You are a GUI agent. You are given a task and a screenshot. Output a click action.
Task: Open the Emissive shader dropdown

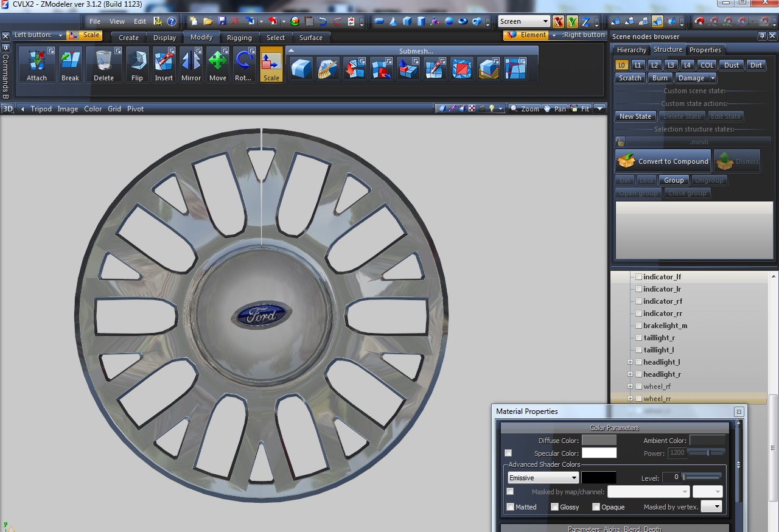(x=543, y=478)
